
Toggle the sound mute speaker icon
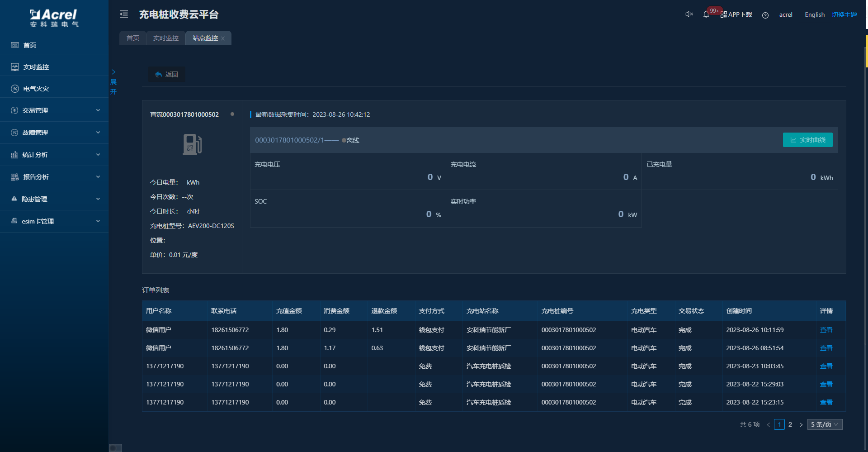(x=689, y=14)
